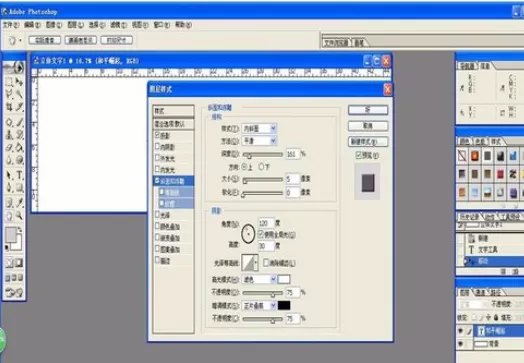Click the 打印尺寸 (Print Size) button
This screenshot has width=524, height=363.
[x=117, y=40]
